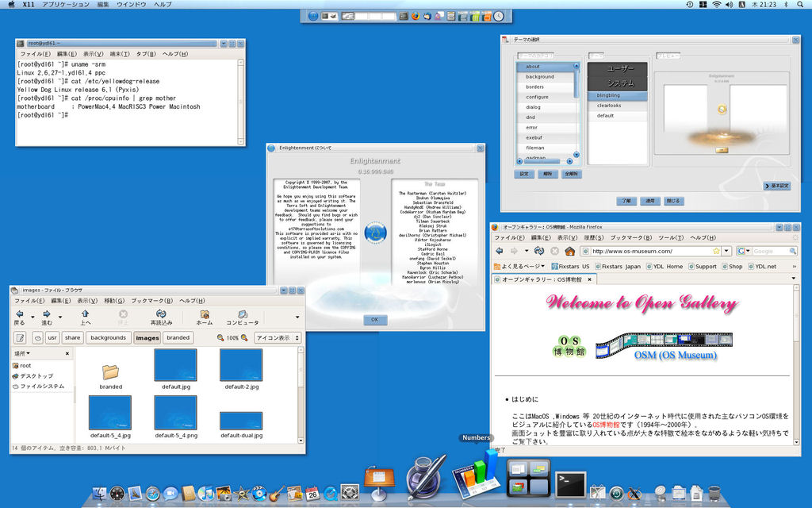Click the usr path button
This screenshot has width=812, height=508.
click(52, 338)
